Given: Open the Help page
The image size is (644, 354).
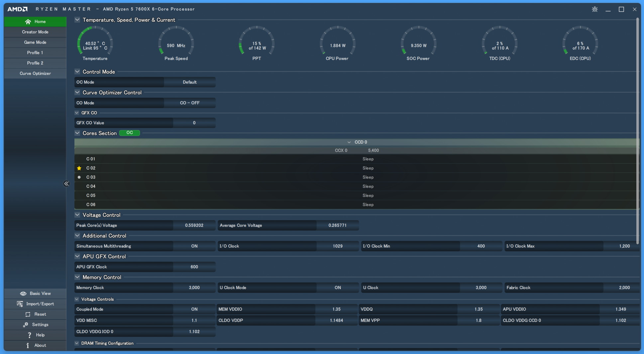Looking at the screenshot, I should point(35,335).
